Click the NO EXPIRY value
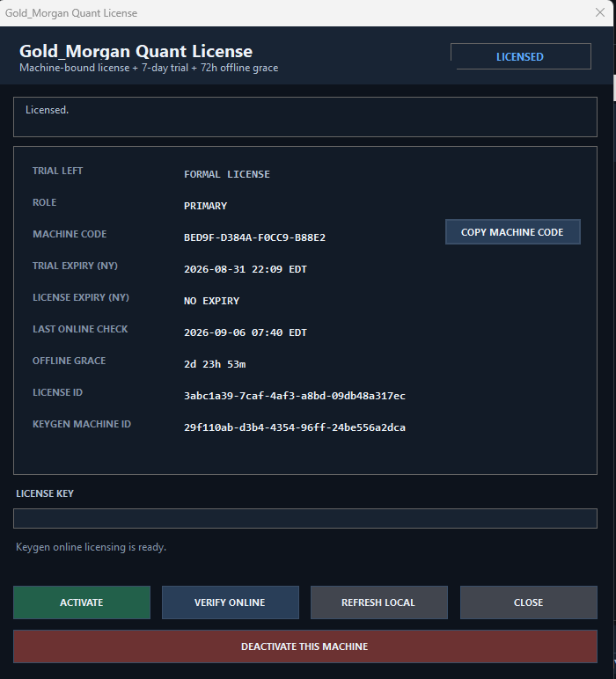This screenshot has height=679, width=616. (x=211, y=301)
